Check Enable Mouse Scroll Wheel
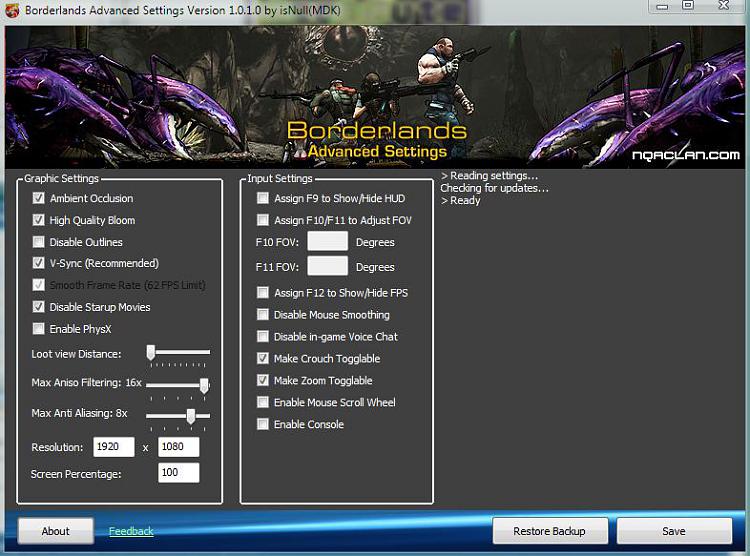This screenshot has width=750, height=556. tap(263, 402)
